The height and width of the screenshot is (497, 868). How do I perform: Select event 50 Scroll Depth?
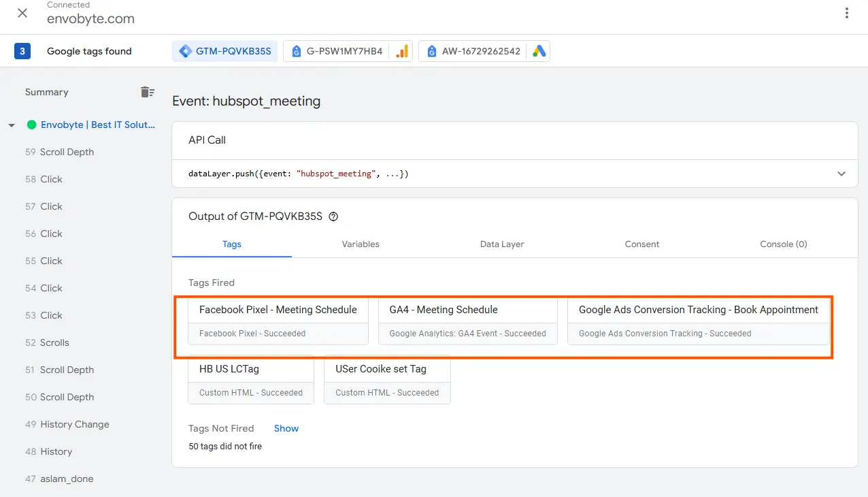(x=60, y=397)
